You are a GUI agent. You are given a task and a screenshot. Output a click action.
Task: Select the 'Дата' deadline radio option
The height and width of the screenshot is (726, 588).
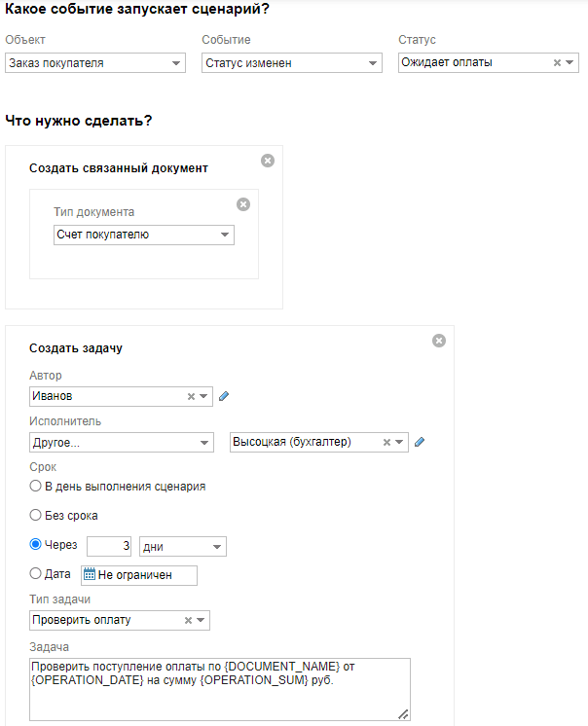coord(36,574)
